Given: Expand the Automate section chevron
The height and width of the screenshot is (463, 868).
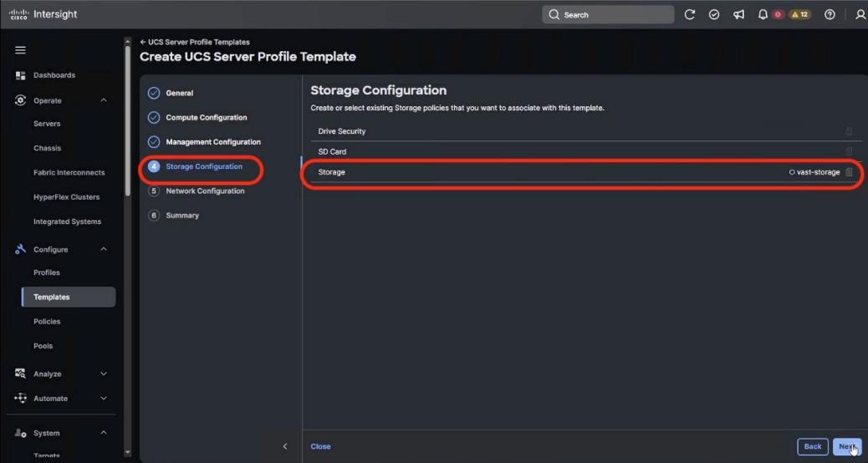Looking at the screenshot, I should [104, 399].
